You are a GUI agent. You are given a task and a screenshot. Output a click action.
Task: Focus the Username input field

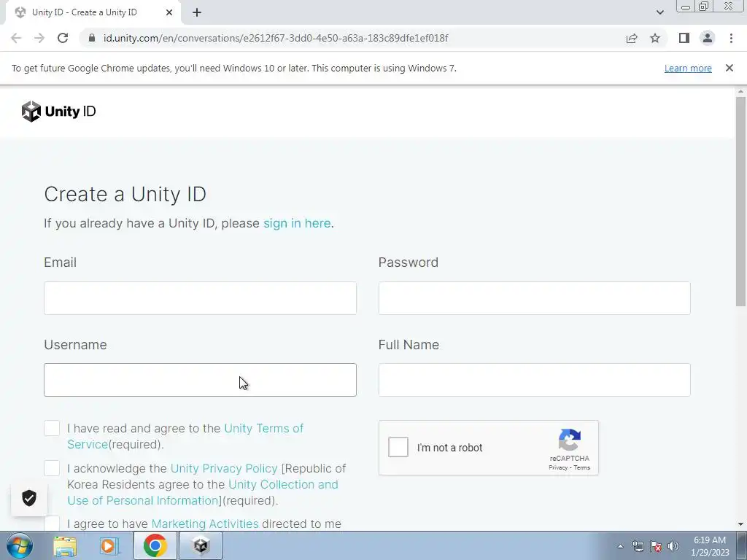[200, 380]
